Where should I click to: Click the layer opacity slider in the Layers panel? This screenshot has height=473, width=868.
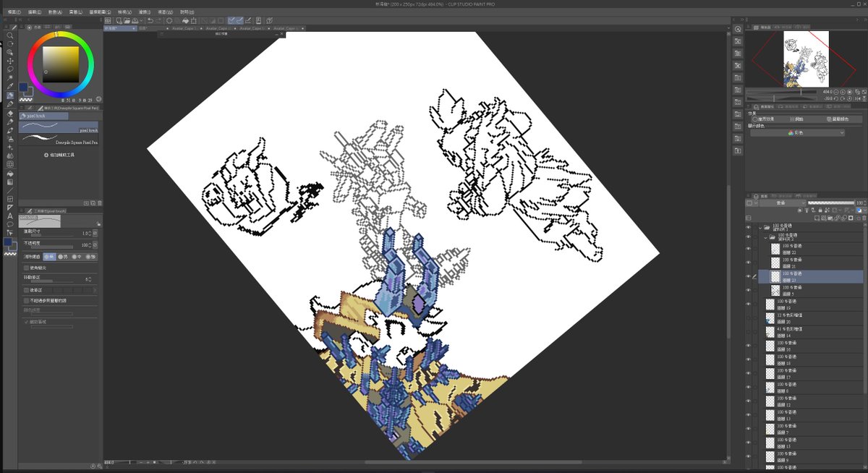point(831,203)
